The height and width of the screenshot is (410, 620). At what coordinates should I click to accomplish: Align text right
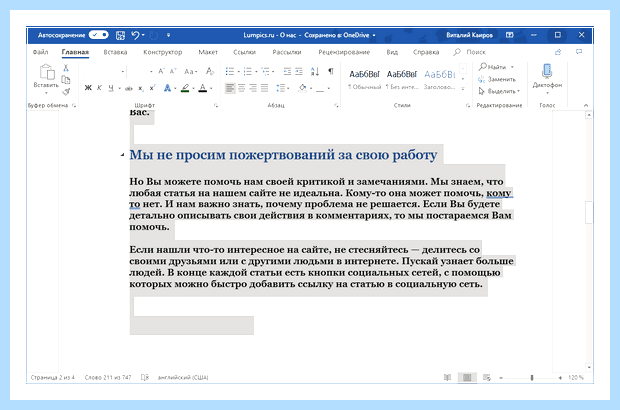point(253,88)
